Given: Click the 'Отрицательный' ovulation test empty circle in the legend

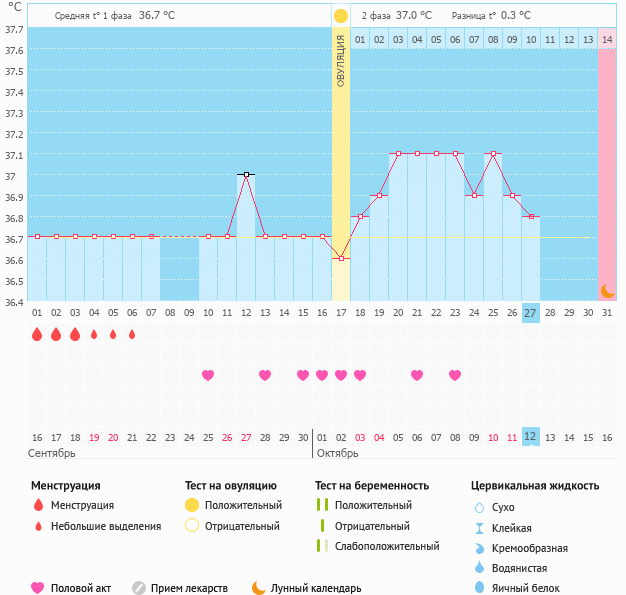Looking at the screenshot, I should pos(192,526).
